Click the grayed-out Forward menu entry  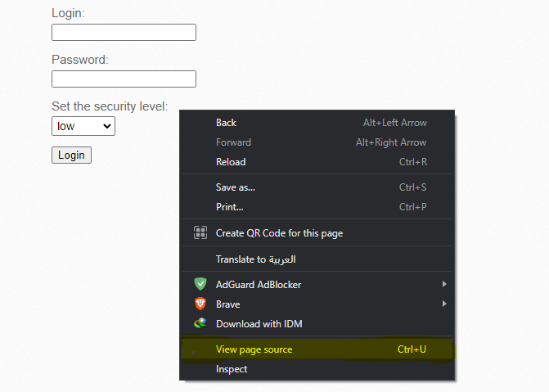(317, 142)
